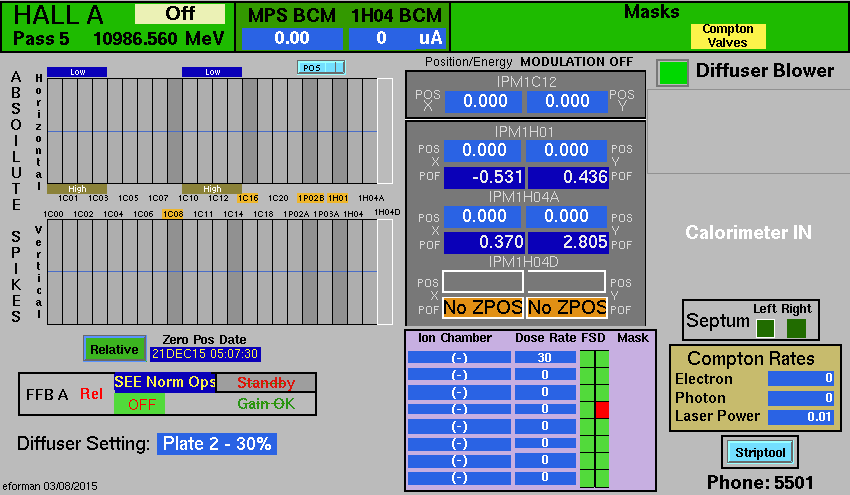Screen dimensions: 850x495
Task: Click the MODULATION OFF status text
Action: click(576, 62)
